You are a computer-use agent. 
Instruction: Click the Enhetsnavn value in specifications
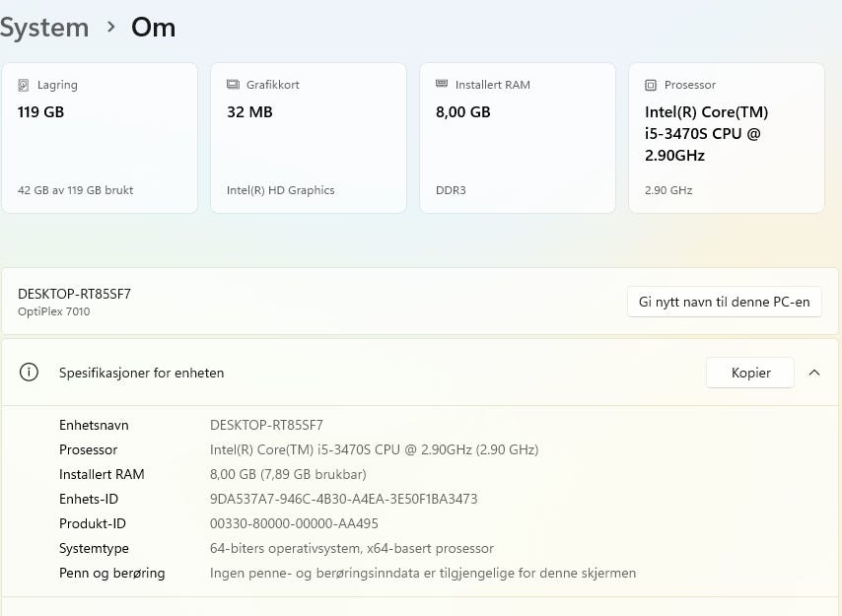266,425
